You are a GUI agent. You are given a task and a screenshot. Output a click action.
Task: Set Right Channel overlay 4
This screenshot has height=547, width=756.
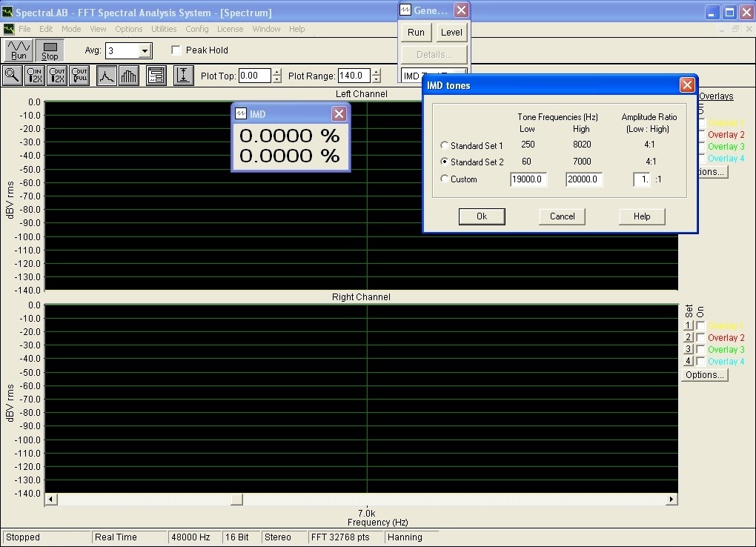pyautogui.click(x=689, y=361)
